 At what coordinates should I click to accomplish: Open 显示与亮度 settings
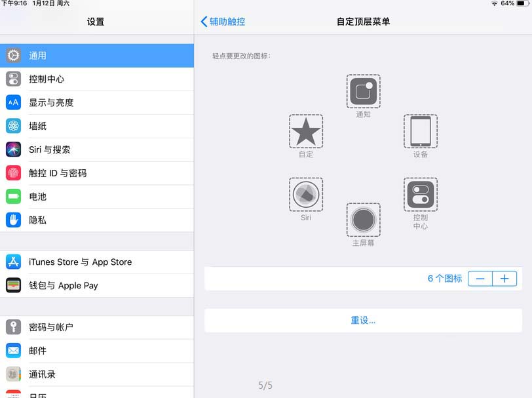pos(97,102)
